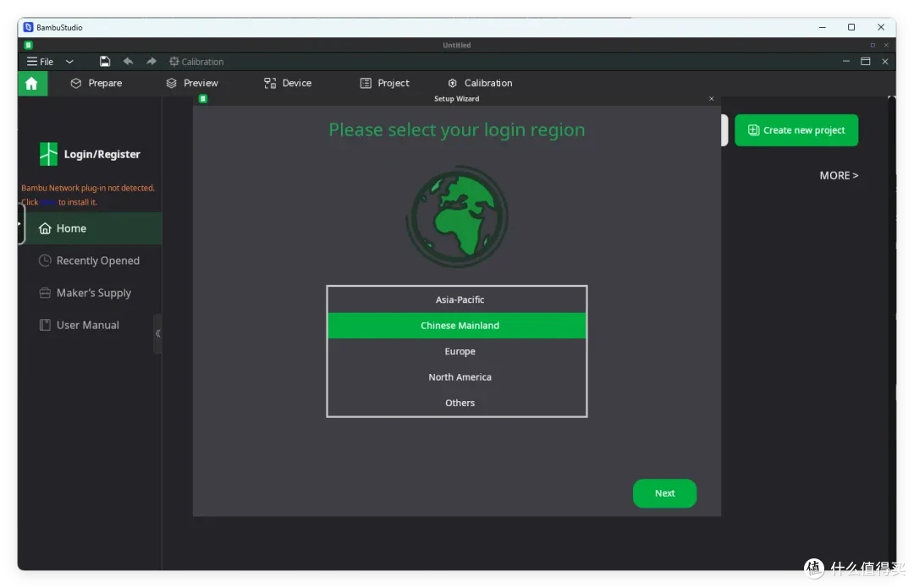Viewport: 914px width, 588px height.
Task: Click the MORE > link
Action: [839, 175]
